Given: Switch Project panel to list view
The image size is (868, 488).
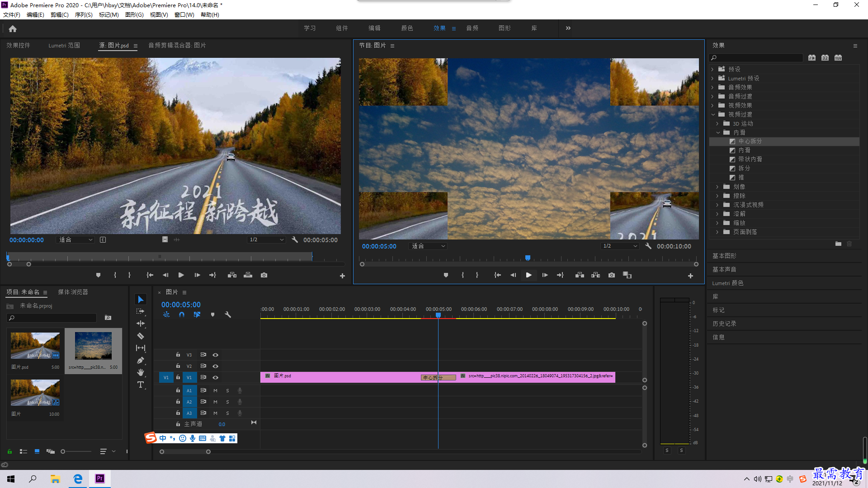Looking at the screenshot, I should (23, 451).
